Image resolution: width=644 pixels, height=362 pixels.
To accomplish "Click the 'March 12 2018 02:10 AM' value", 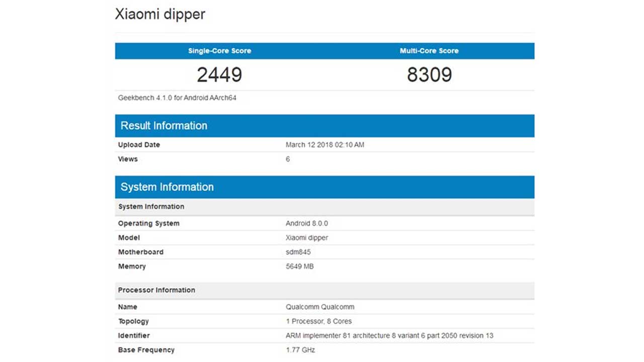I will point(325,145).
